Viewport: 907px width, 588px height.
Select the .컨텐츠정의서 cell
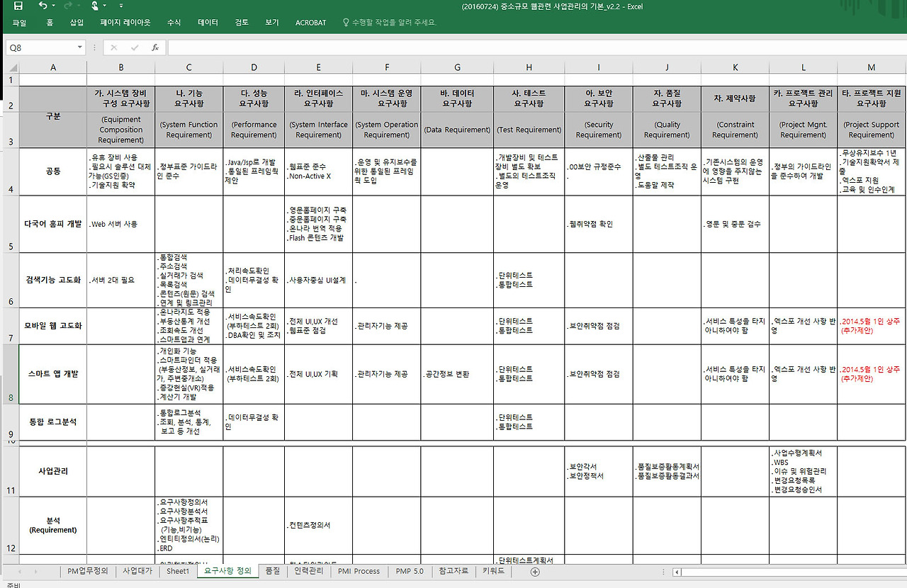pos(318,525)
